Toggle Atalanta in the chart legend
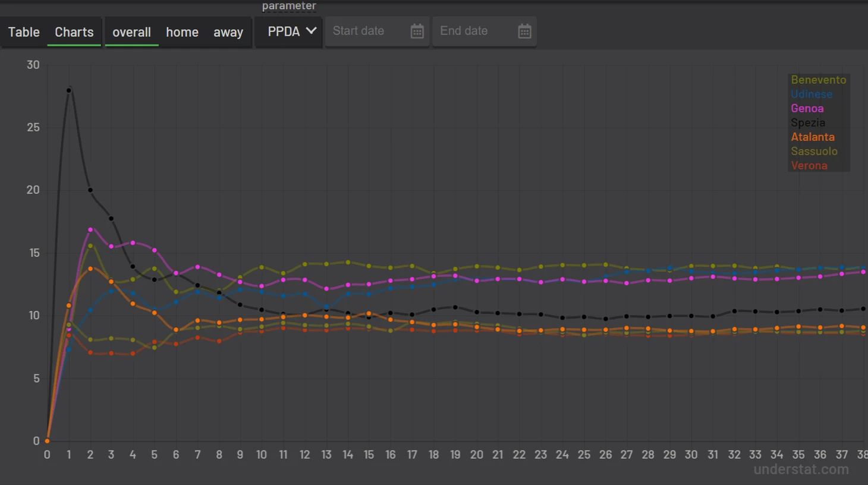Image resolution: width=868 pixels, height=485 pixels. [x=812, y=137]
